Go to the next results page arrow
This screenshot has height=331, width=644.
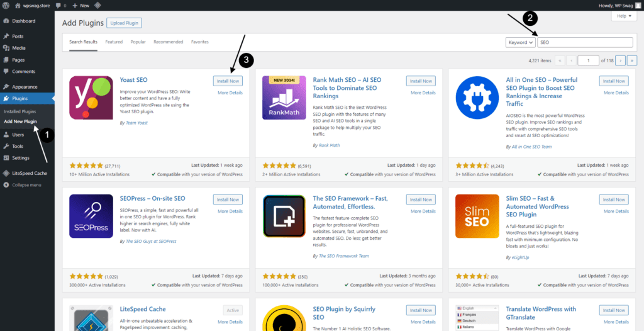coord(620,60)
